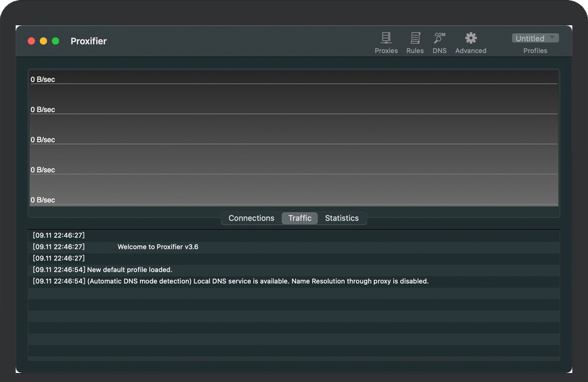Close the Proxifier window with red button
Screen dimensions: 588x382
(31, 41)
